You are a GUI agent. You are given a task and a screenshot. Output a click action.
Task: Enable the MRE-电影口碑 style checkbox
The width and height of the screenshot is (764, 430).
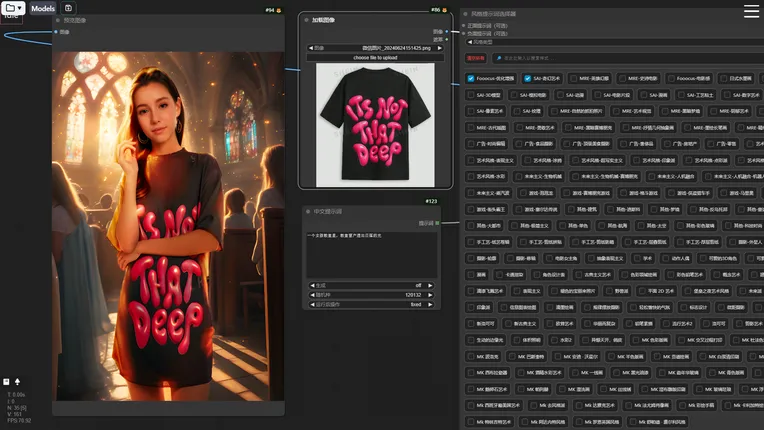tap(573, 78)
